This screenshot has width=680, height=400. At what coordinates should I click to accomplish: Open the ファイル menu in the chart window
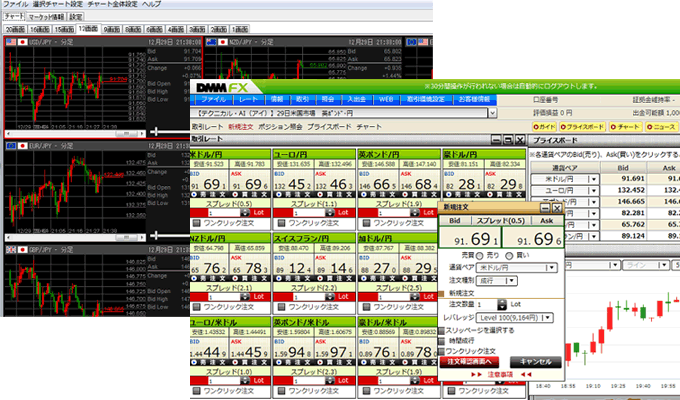click(x=16, y=4)
